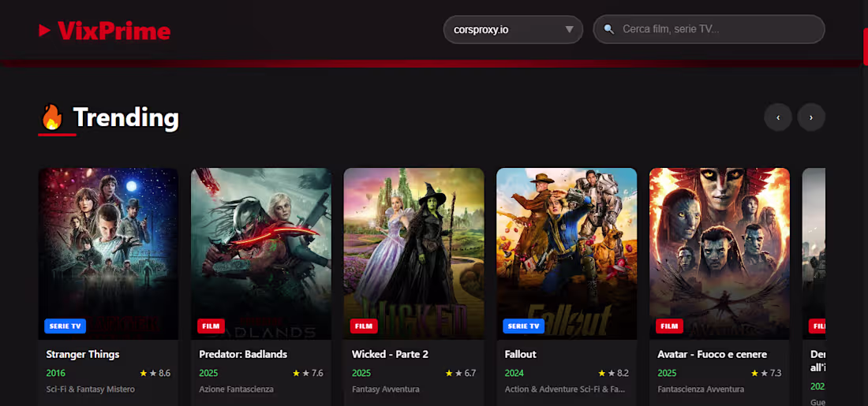Select the Stranger Things title

tap(83, 354)
